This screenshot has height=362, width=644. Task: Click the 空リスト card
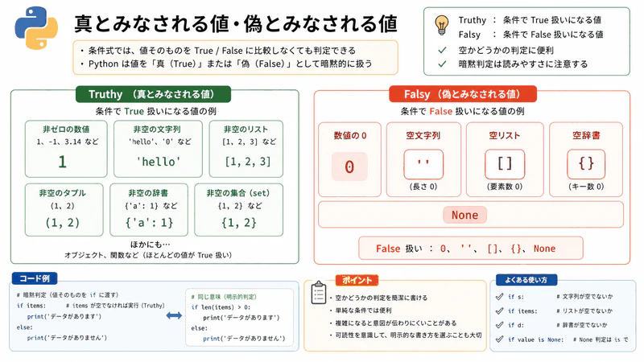click(505, 159)
